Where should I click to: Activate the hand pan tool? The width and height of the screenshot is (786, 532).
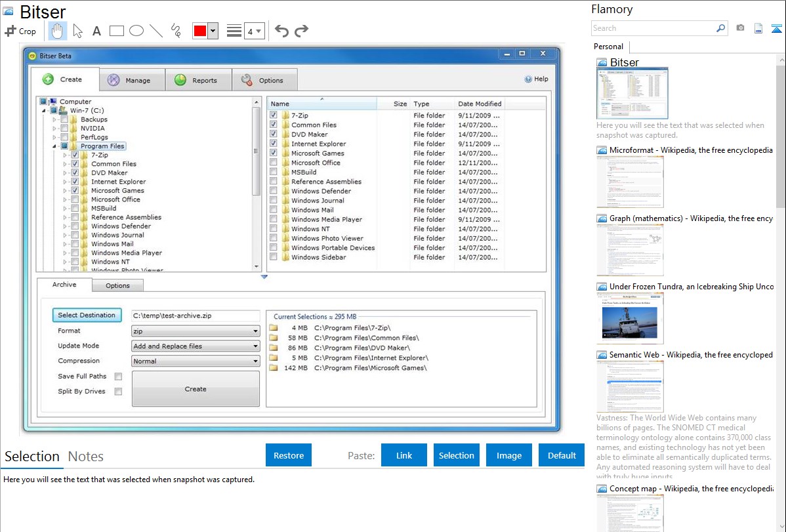pos(57,31)
